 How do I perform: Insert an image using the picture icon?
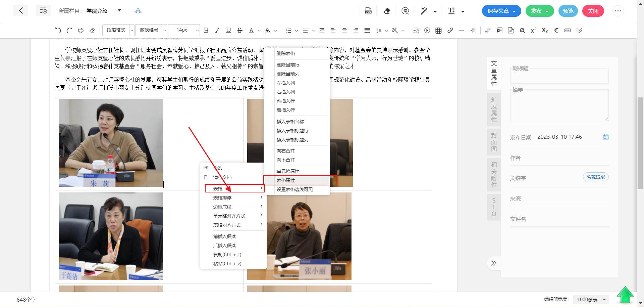pyautogui.click(x=416, y=30)
